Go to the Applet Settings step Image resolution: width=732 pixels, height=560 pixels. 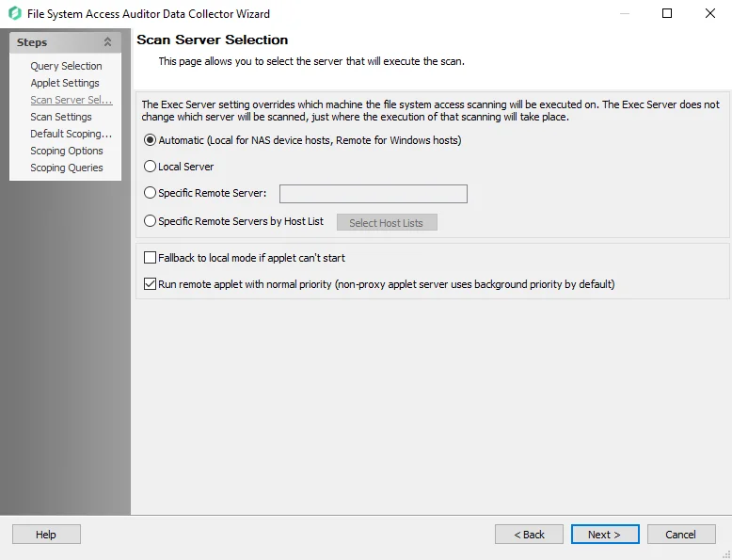point(65,83)
